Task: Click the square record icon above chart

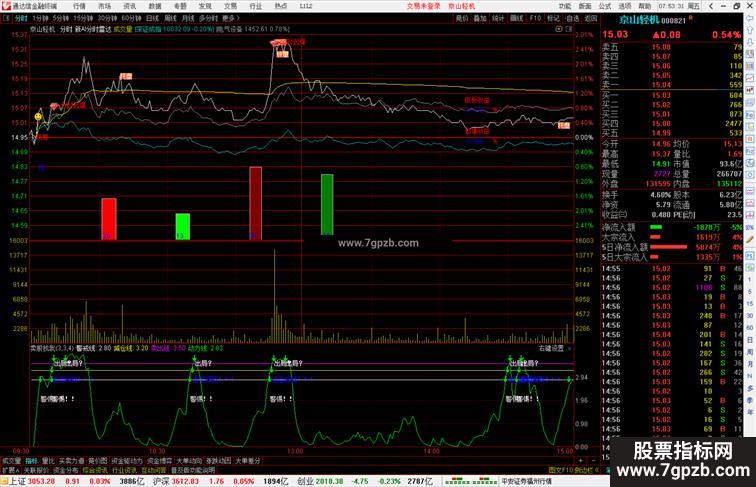Action: [559, 29]
